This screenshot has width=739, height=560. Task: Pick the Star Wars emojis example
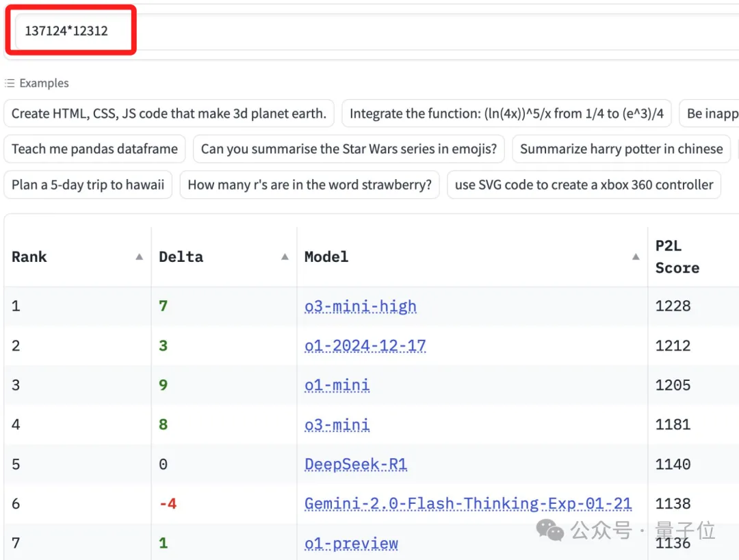(x=349, y=149)
